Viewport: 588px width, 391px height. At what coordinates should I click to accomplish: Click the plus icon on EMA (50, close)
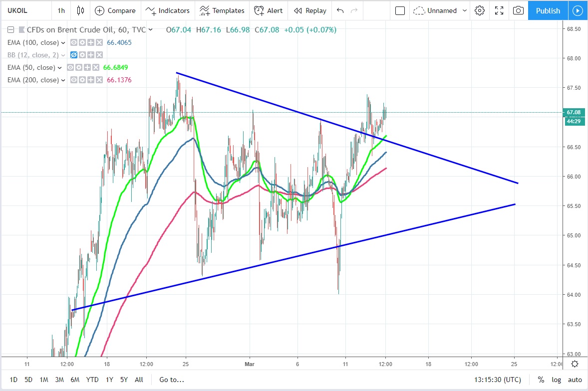pyautogui.click(x=87, y=67)
